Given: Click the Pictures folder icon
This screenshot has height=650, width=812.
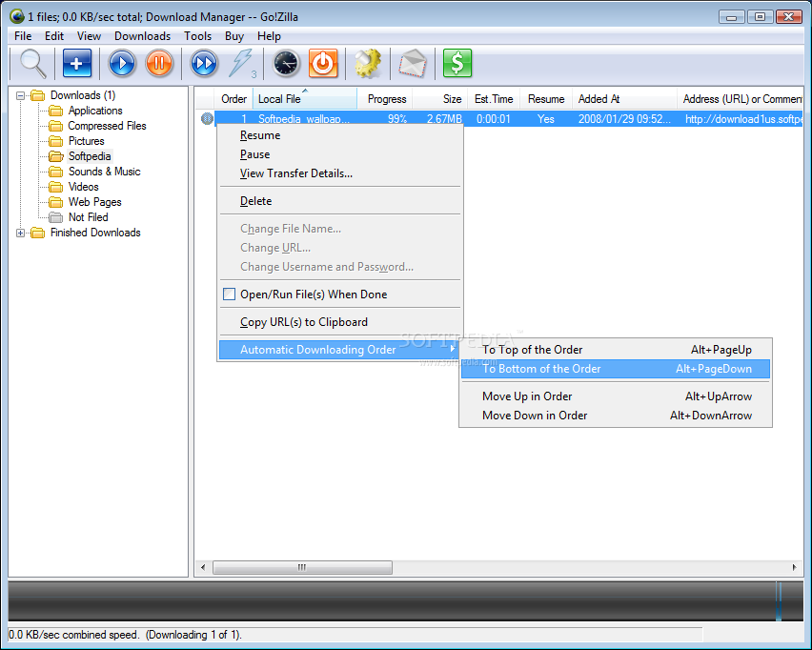Looking at the screenshot, I should pos(55,141).
